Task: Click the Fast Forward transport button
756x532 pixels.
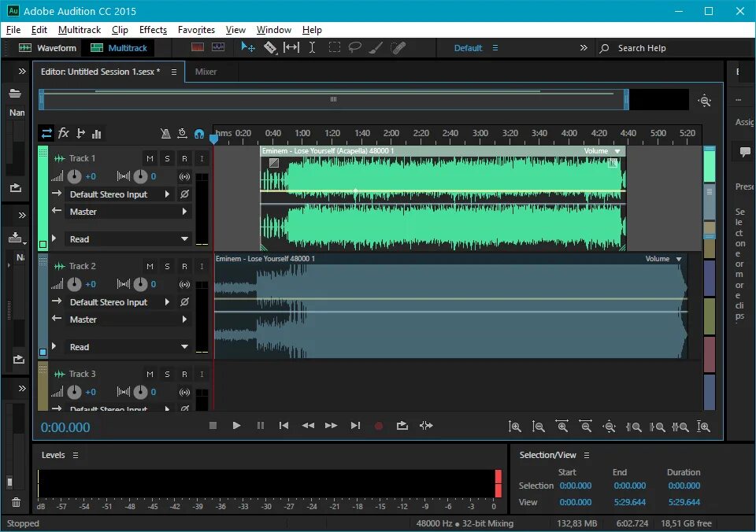Action: click(332, 426)
